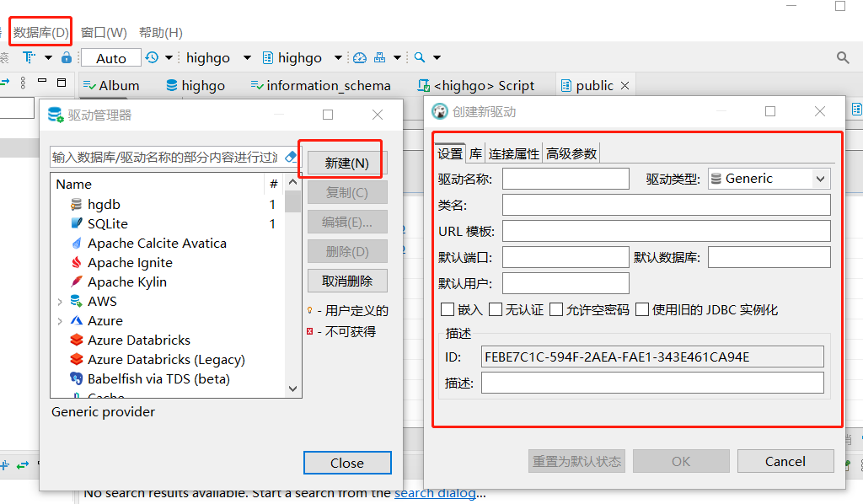Open the 数据库(D) menu
The height and width of the screenshot is (504, 863).
pyautogui.click(x=40, y=33)
